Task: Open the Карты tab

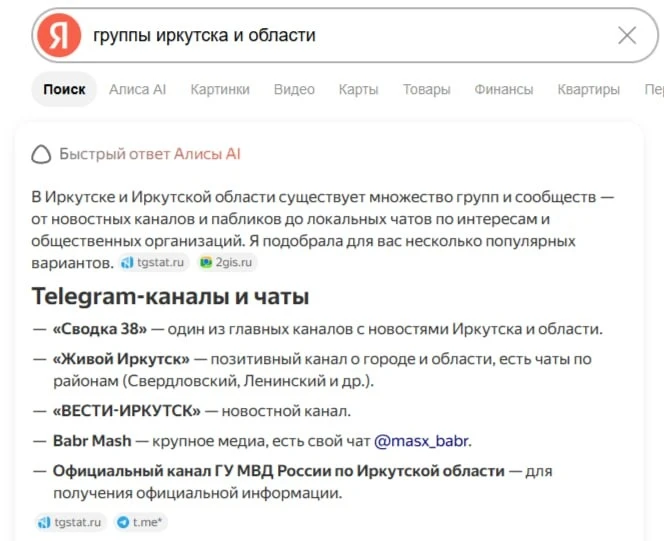Action: coord(358,89)
